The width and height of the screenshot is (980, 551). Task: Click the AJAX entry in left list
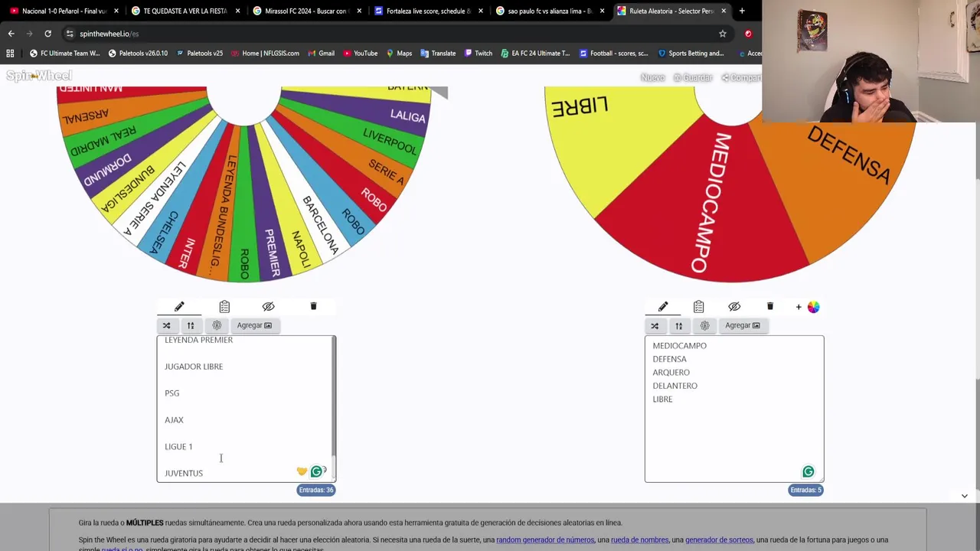(x=174, y=419)
